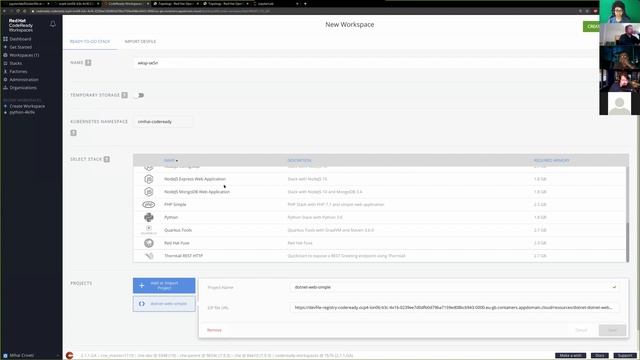This screenshot has width=640, height=360.
Task: Select the Thorntail REST HTTP stack icon
Action: click(x=149, y=256)
